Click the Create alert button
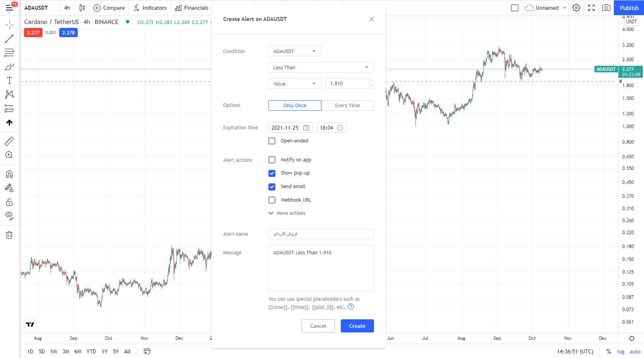The height and width of the screenshot is (358, 644). pos(357,326)
